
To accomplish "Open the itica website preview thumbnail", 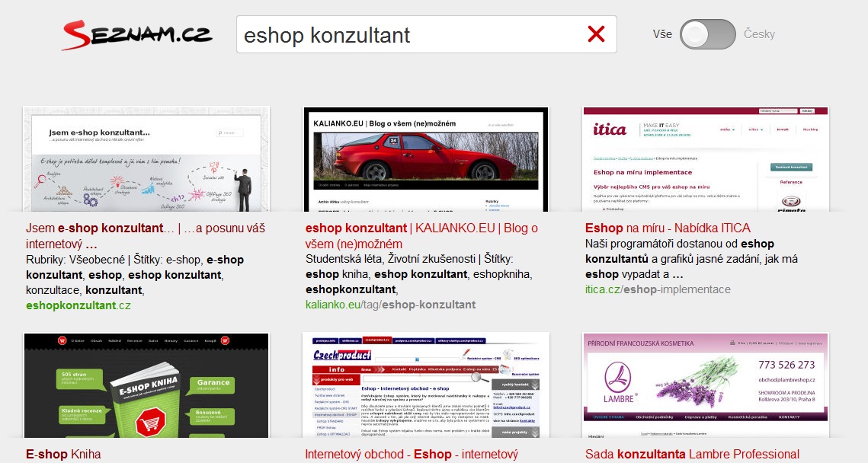I will tap(705, 159).
